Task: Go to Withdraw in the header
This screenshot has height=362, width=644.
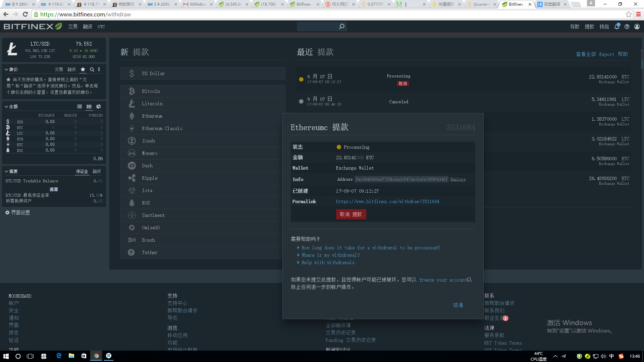Action: pos(590,26)
